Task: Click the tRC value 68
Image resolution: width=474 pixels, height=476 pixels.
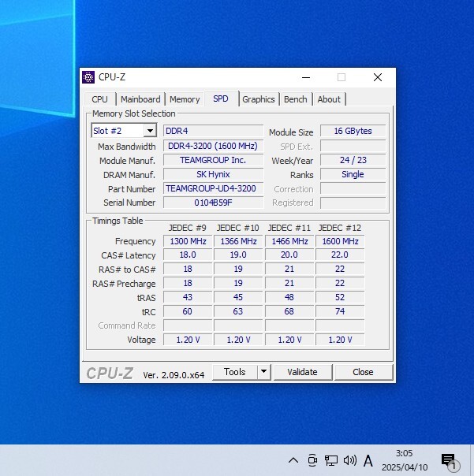Action: [289, 311]
